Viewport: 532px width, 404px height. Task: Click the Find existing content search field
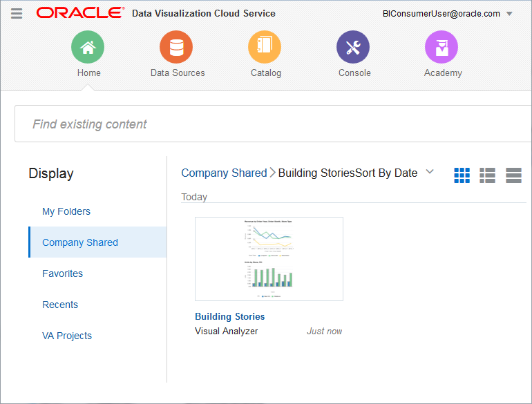273,124
